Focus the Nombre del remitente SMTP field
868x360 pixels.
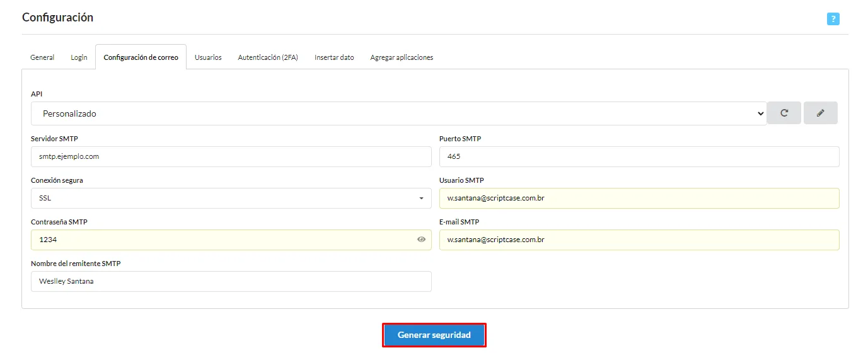(x=231, y=281)
